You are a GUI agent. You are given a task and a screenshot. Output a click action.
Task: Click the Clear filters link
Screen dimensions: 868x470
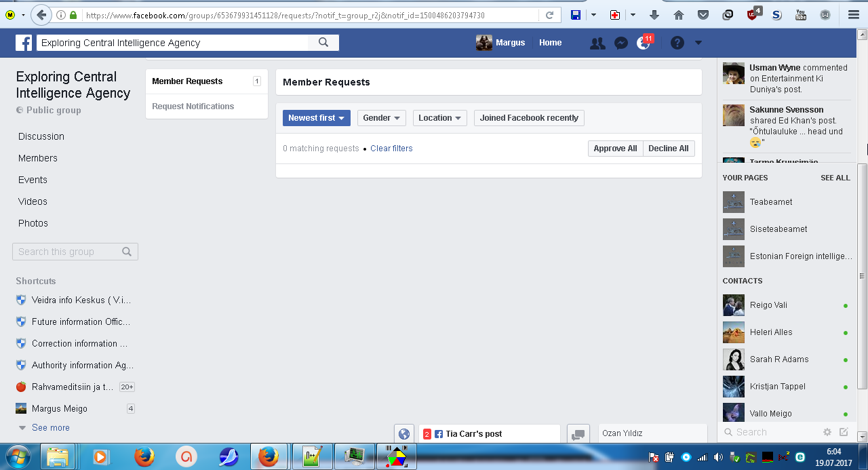point(391,149)
